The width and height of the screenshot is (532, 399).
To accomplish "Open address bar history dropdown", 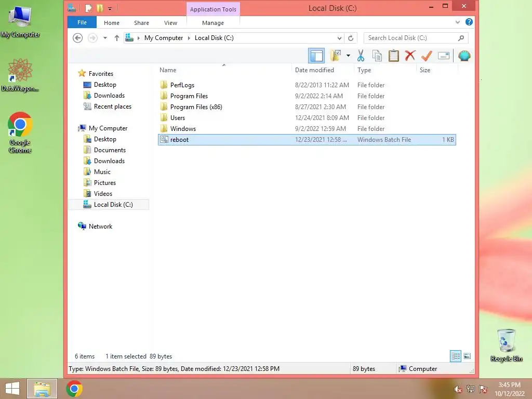I will (339, 37).
